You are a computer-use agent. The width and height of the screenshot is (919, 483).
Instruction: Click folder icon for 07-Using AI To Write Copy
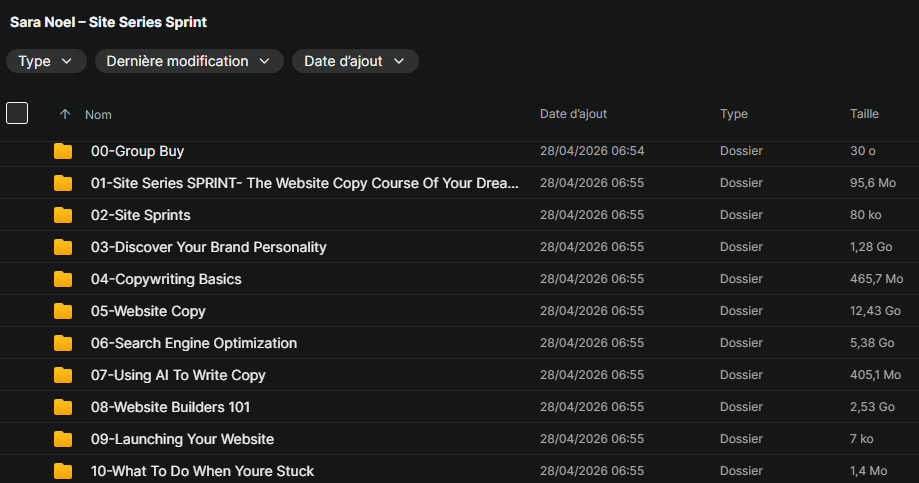(x=63, y=375)
